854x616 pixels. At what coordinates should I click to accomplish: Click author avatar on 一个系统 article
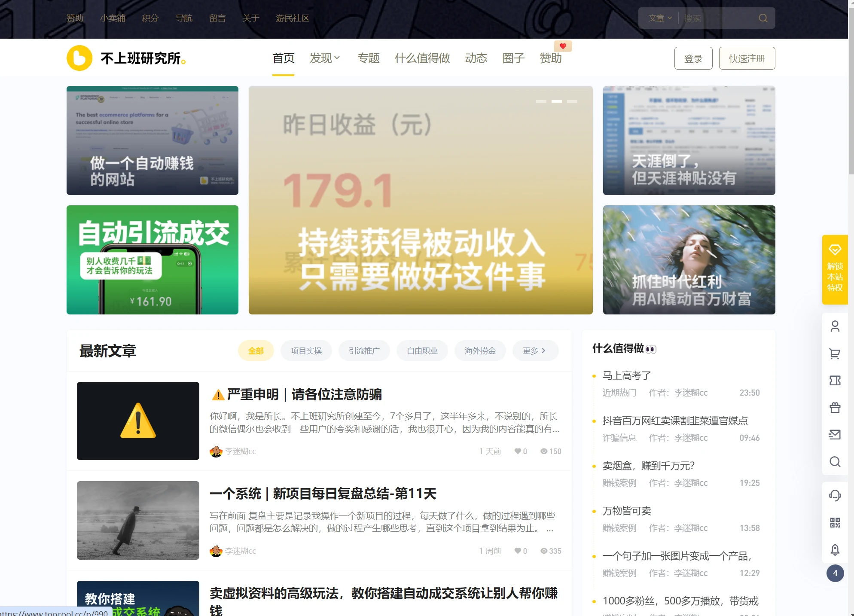(x=216, y=551)
